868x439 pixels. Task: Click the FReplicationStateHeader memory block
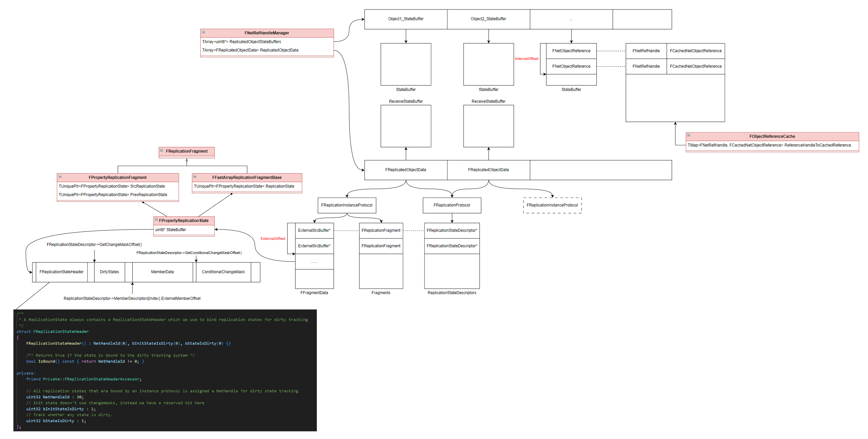pyautogui.click(x=61, y=272)
